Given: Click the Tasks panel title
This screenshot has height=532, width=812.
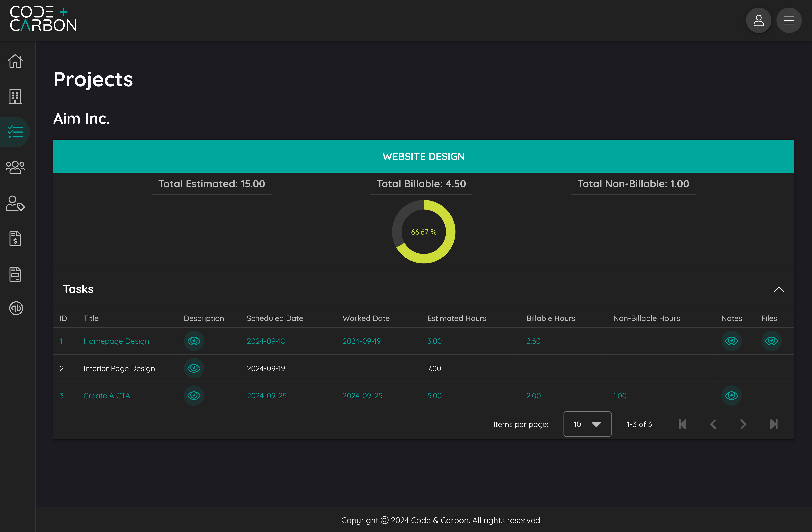Looking at the screenshot, I should point(78,289).
